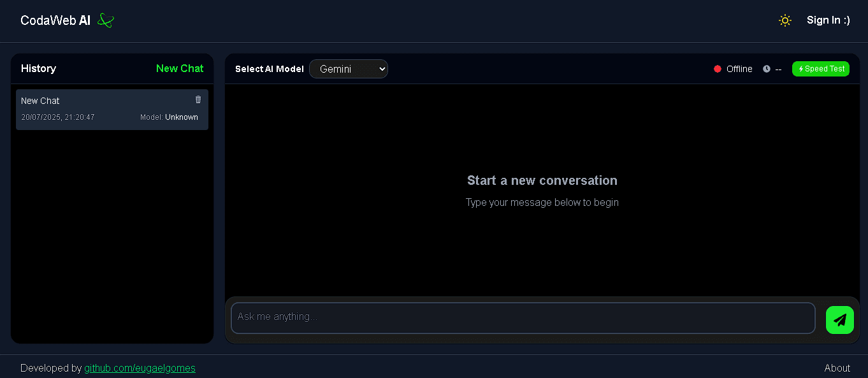Screen dimensions: 868x378
Task: Open the AI model dropdown showing Gemini
Action: pyautogui.click(x=349, y=69)
